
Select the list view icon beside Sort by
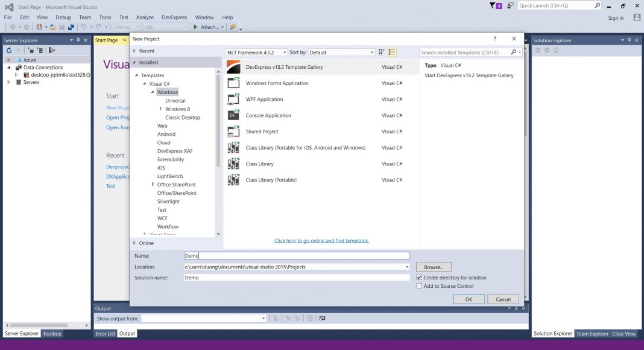[x=391, y=52]
